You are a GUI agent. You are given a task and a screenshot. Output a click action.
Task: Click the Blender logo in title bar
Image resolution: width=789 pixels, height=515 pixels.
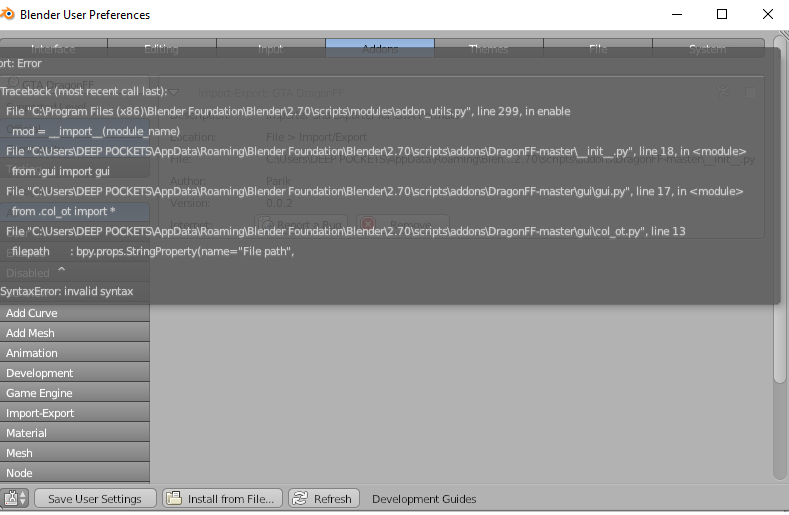tap(7, 14)
